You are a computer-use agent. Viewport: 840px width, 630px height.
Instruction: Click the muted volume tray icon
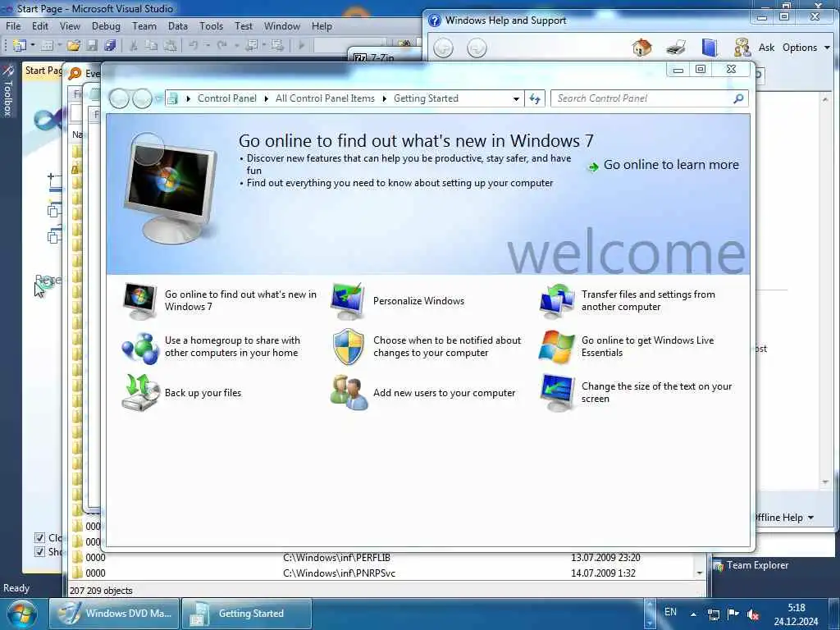coord(753,614)
